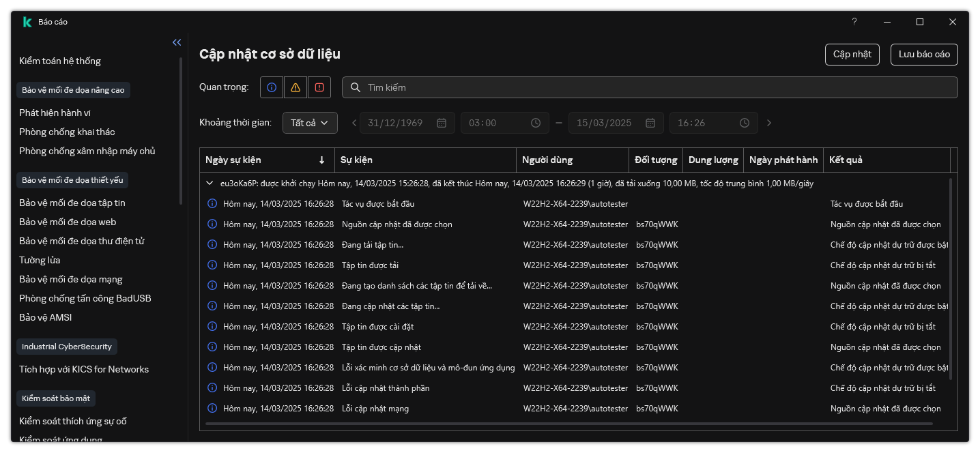Viewport: 980px width, 453px height.
Task: Click the sort arrow in Ngày sự kiện column
Action: pyautogui.click(x=321, y=160)
